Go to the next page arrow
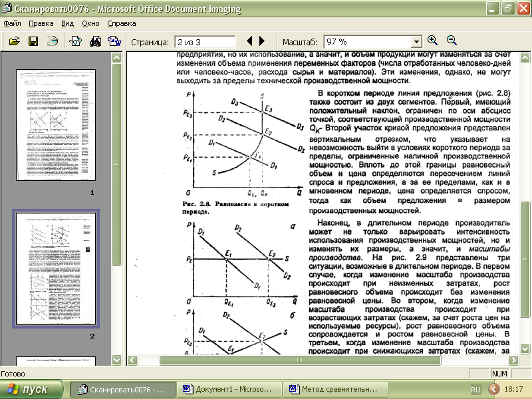The height and width of the screenshot is (399, 532). point(262,41)
